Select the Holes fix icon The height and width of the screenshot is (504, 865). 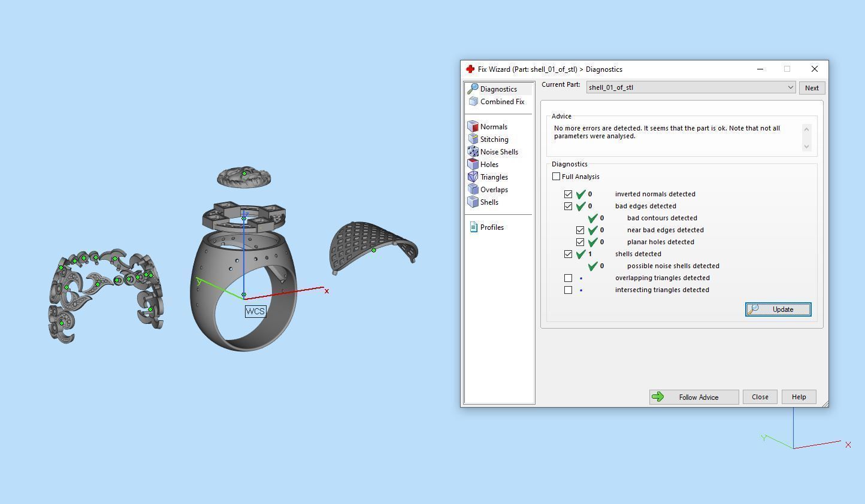(473, 165)
